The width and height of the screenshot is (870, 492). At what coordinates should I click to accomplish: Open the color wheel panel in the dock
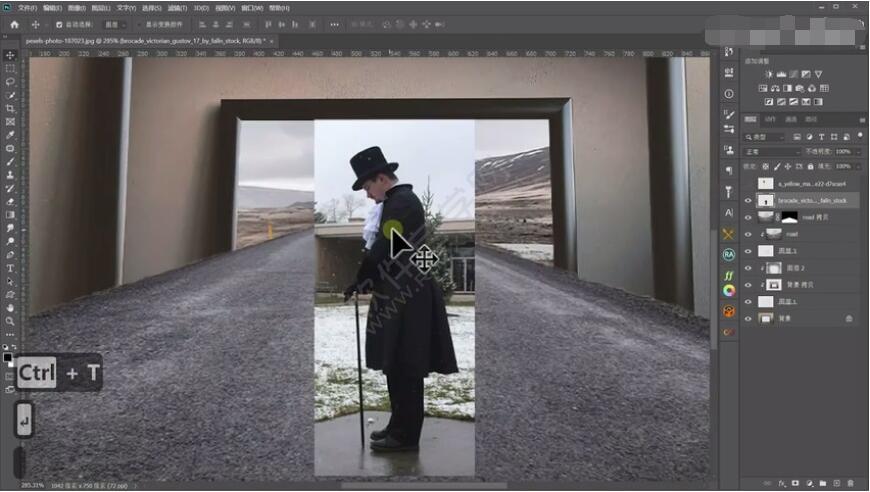point(729,291)
